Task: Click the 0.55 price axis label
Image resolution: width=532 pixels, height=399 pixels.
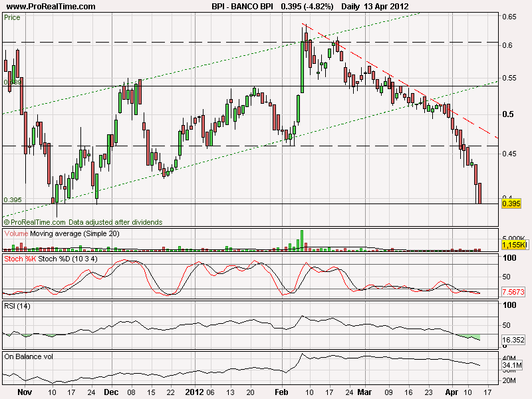Action: pos(509,78)
